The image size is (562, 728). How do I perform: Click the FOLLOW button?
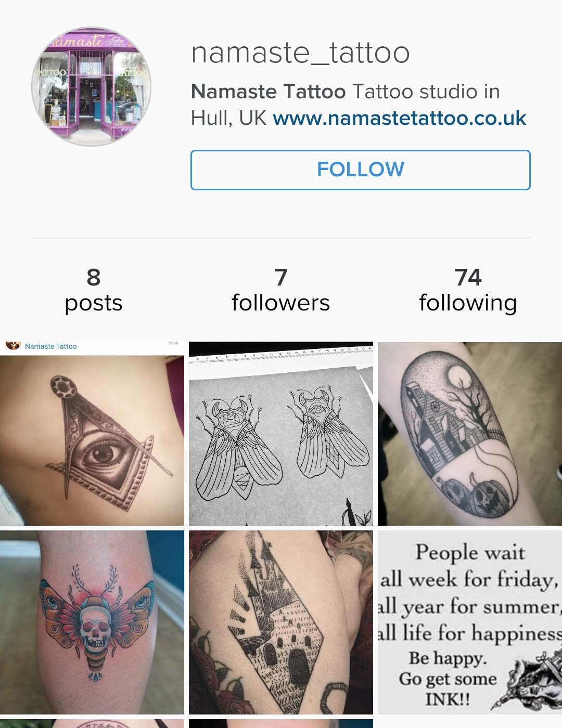point(360,170)
